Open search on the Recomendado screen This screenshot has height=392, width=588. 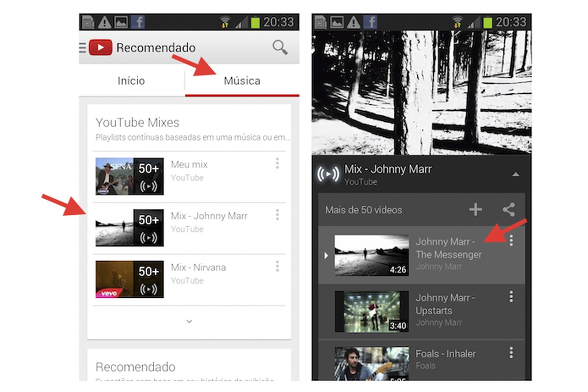click(x=279, y=48)
